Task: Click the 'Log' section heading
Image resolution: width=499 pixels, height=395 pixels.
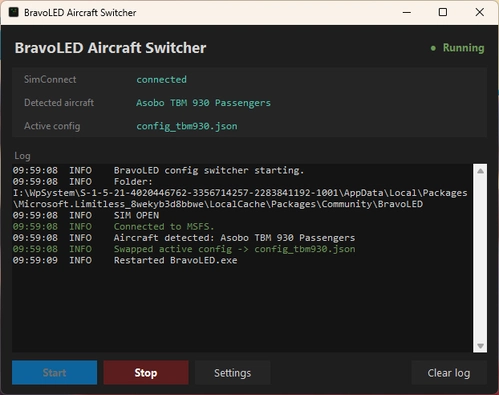Action: click(x=22, y=156)
